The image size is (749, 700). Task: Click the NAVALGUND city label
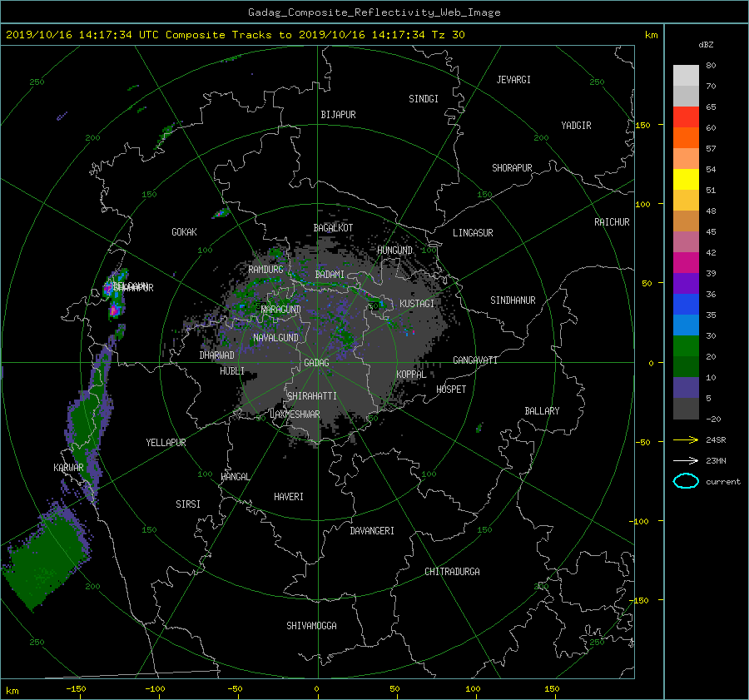[x=275, y=338]
